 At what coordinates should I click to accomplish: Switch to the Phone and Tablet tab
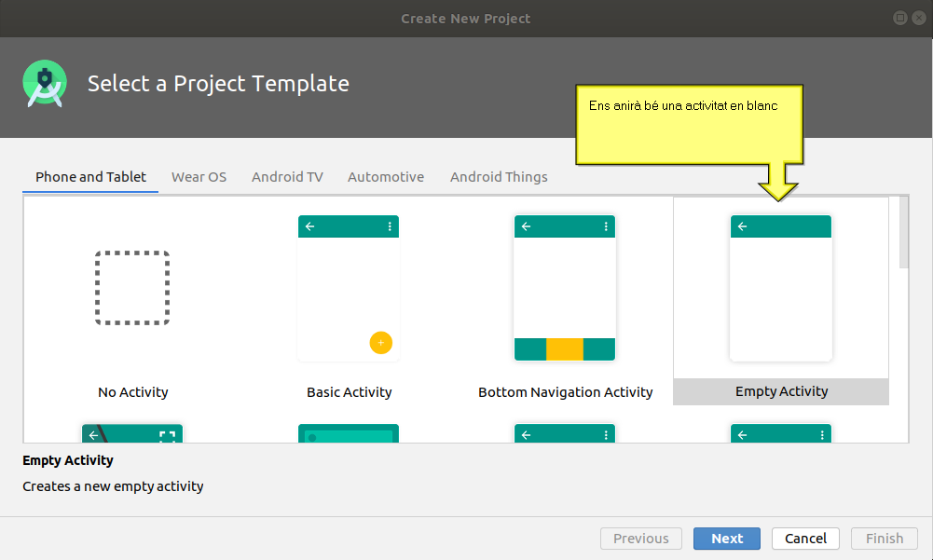pos(90,177)
